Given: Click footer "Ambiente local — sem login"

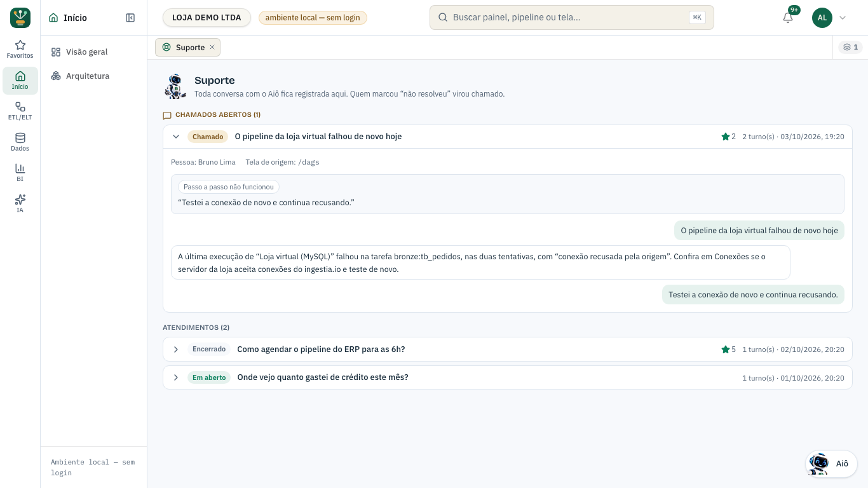Looking at the screenshot, I should click(x=93, y=468).
